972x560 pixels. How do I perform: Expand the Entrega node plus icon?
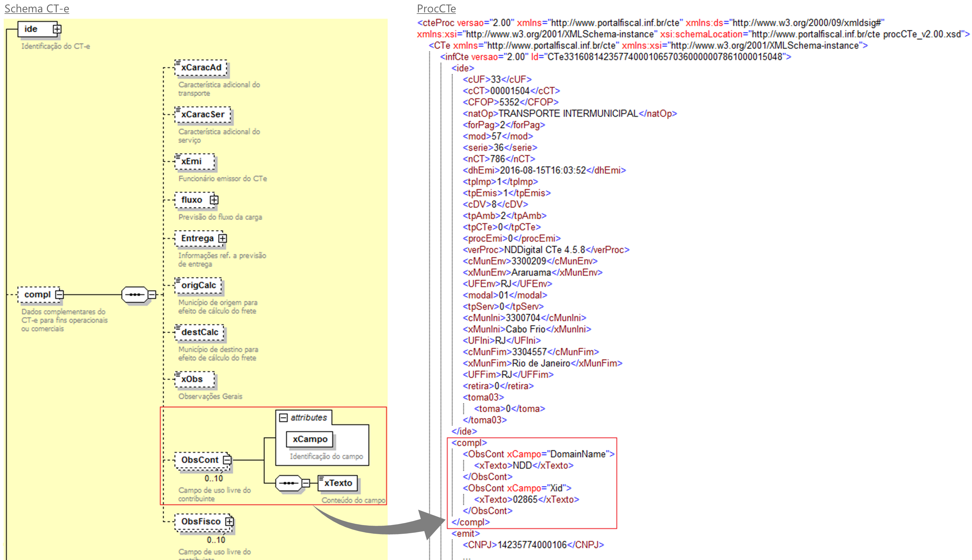222,238
